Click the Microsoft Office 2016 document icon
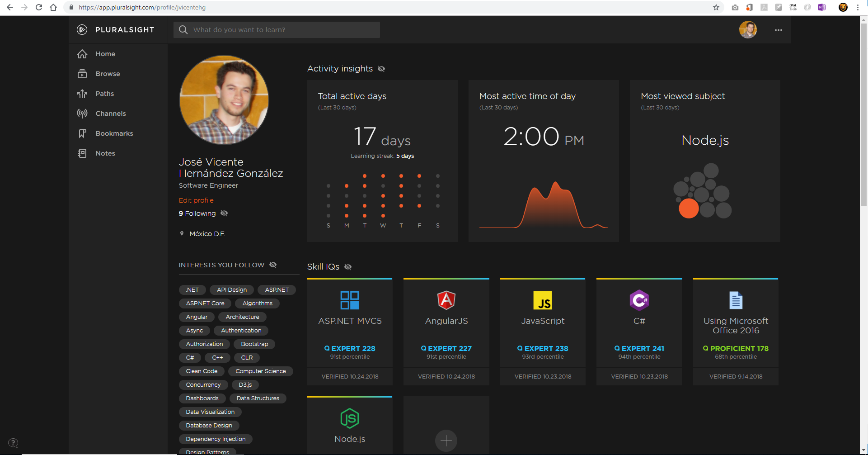 click(736, 300)
